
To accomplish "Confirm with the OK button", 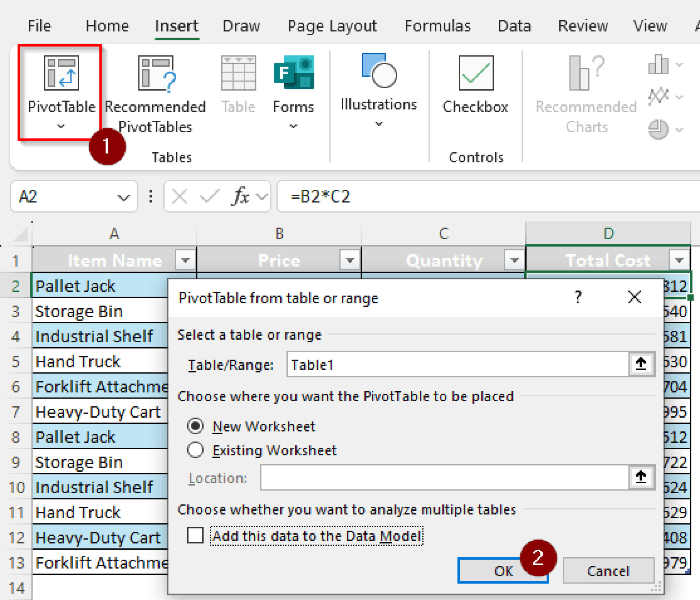I will click(x=503, y=571).
